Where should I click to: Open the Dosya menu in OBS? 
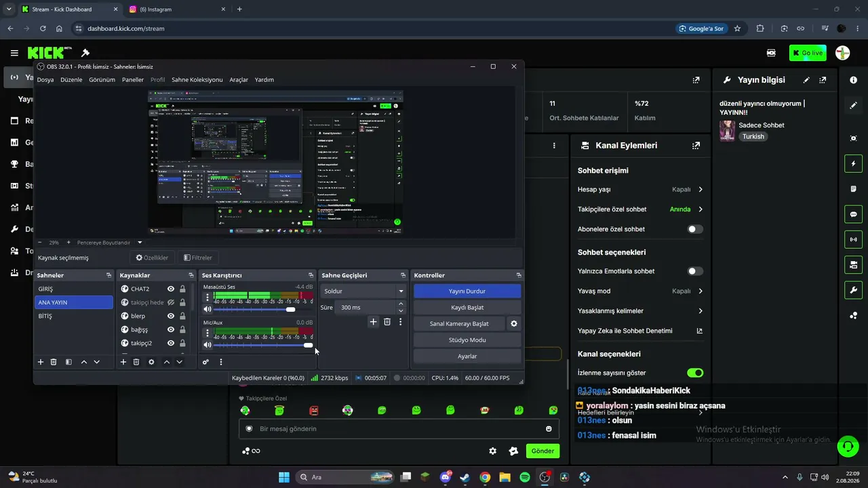(45, 80)
